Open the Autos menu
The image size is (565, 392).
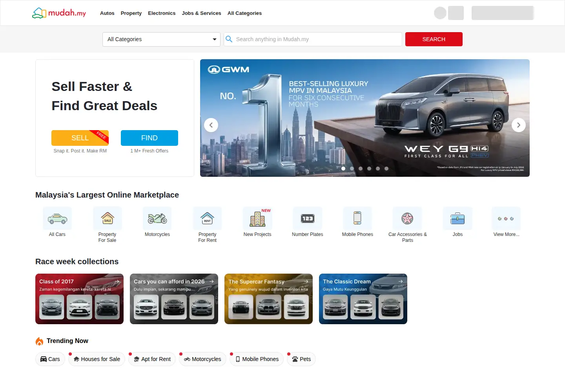[x=107, y=13]
